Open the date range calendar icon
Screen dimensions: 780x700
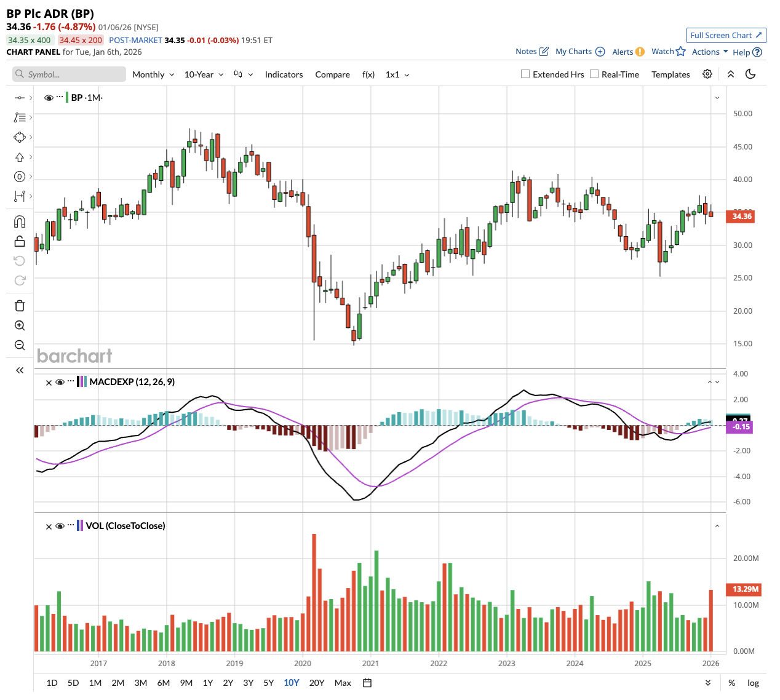click(367, 683)
